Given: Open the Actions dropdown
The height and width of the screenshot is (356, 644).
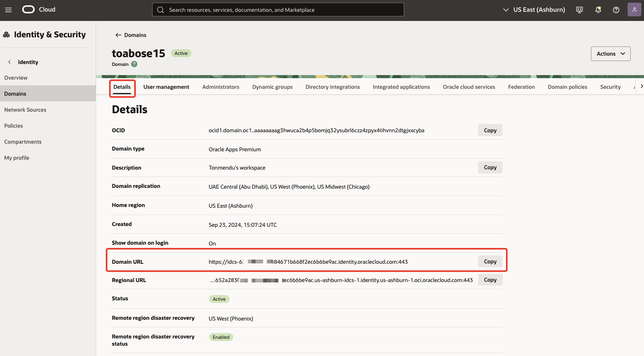Looking at the screenshot, I should pyautogui.click(x=610, y=53).
